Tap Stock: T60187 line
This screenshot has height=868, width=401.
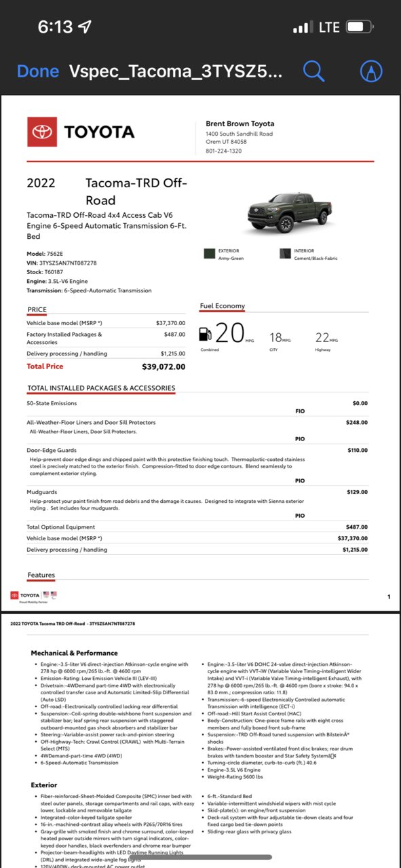pos(45,271)
